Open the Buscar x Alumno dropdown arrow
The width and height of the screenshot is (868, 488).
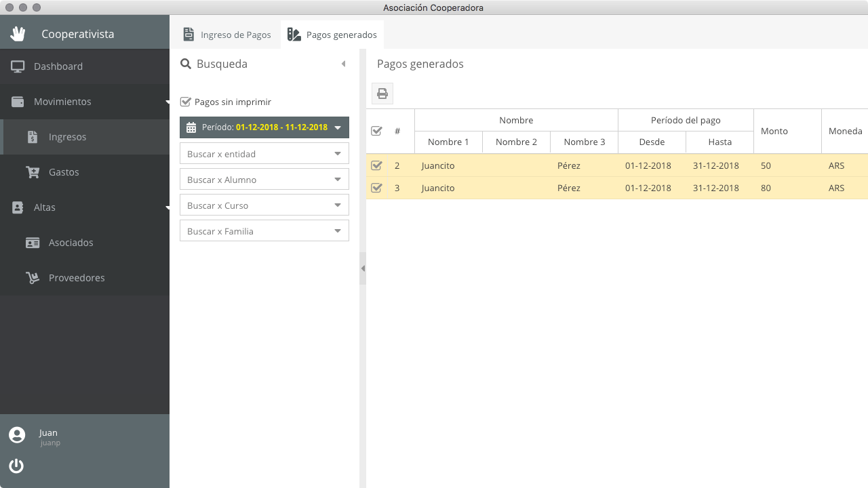coord(338,180)
